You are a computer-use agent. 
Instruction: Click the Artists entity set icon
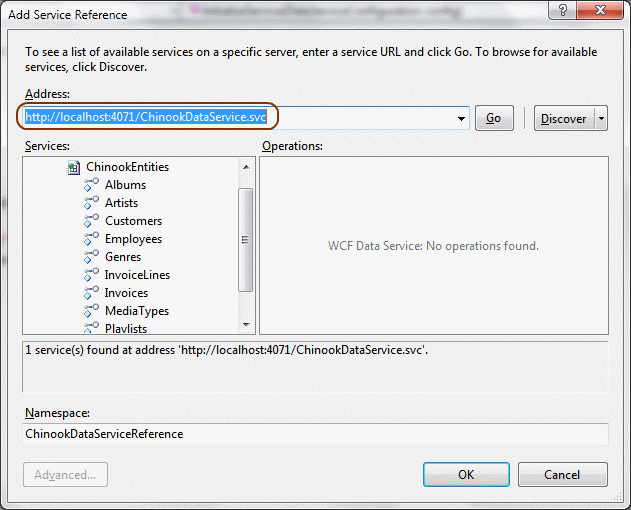(x=91, y=203)
